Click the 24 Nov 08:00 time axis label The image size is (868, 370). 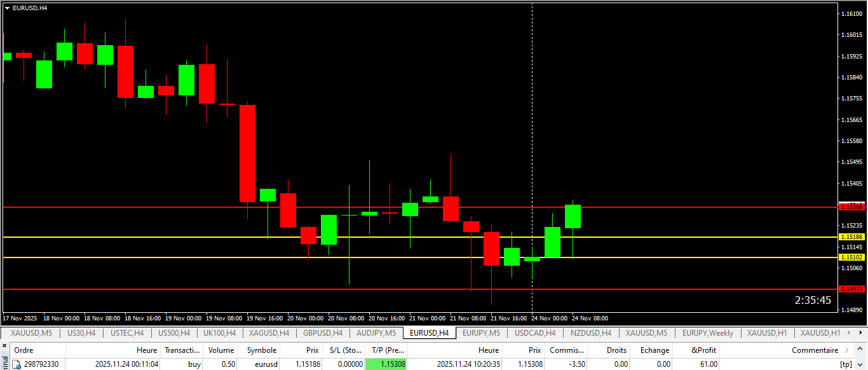coord(590,318)
